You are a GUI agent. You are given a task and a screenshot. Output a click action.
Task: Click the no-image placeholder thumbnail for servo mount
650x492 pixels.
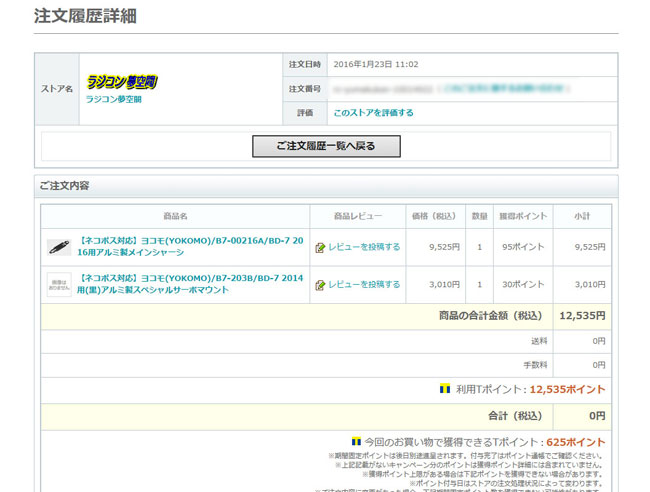click(x=59, y=284)
